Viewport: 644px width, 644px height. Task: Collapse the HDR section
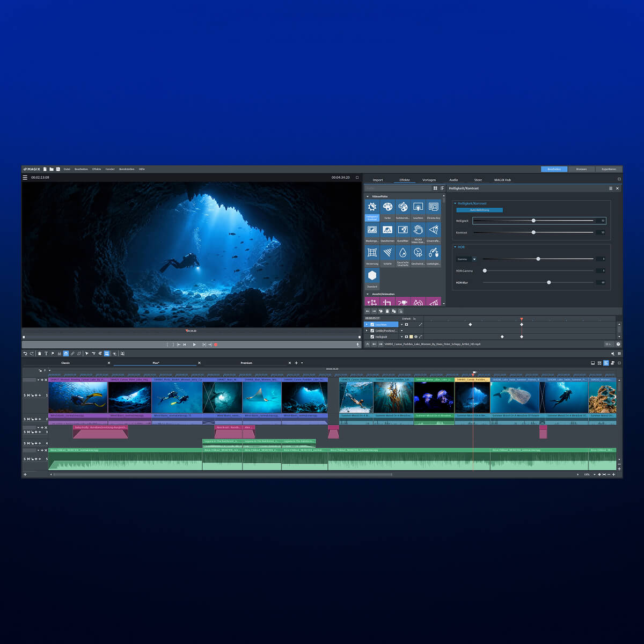point(455,247)
